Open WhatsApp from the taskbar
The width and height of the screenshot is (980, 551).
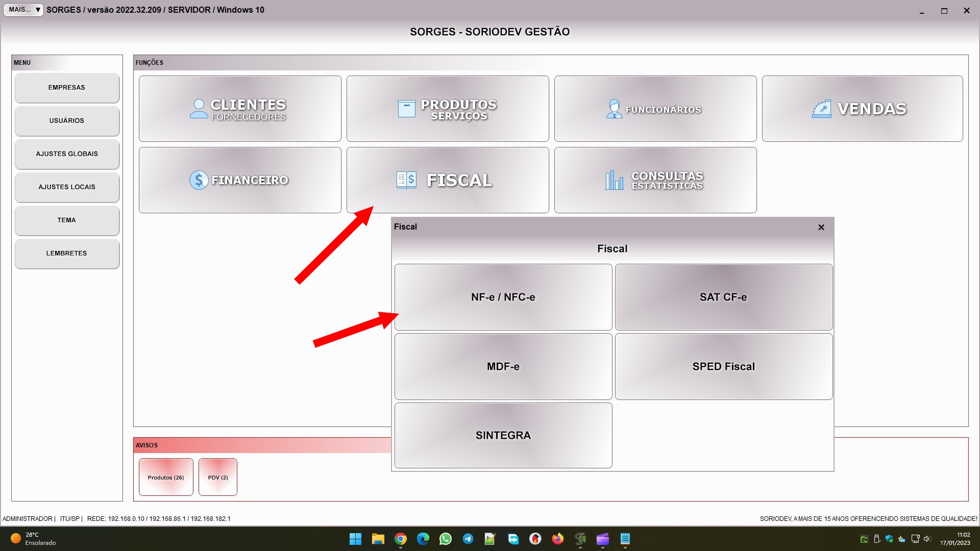[446, 539]
